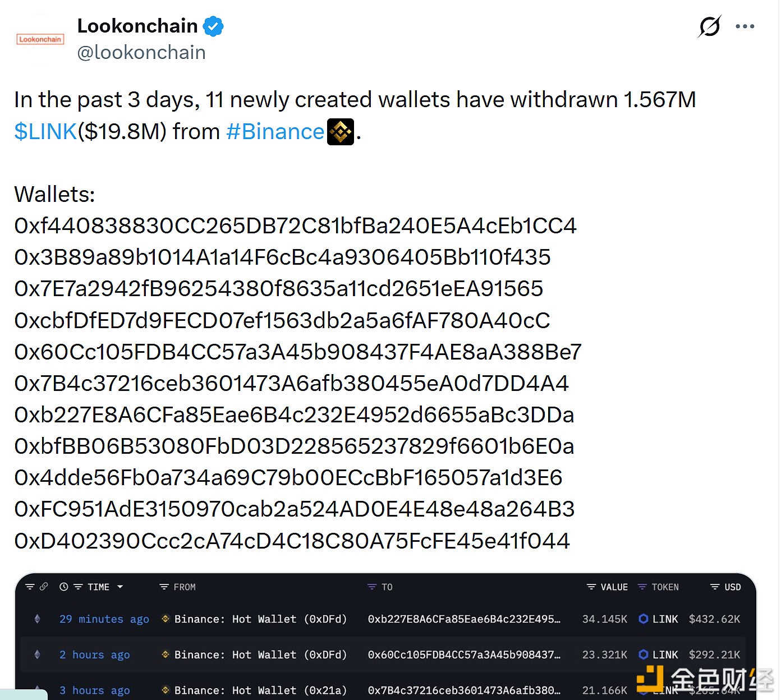Click the Ethereum icon in the 2 hours ago row
Image resolution: width=781 pixels, height=700 pixels.
point(38,655)
